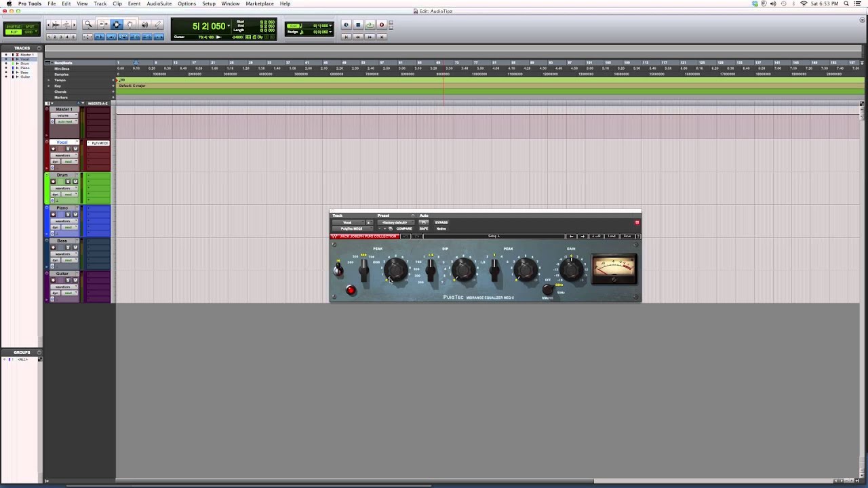Screen dimensions: 868x488
Task: Click the volume icon in menu bar
Action: pos(773,3)
